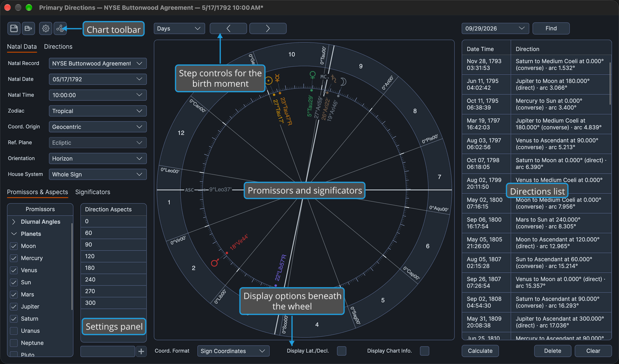This screenshot has height=364, width=619.
Task: Click the gray Moon crescent glyph on wheel
Action: 343,82
